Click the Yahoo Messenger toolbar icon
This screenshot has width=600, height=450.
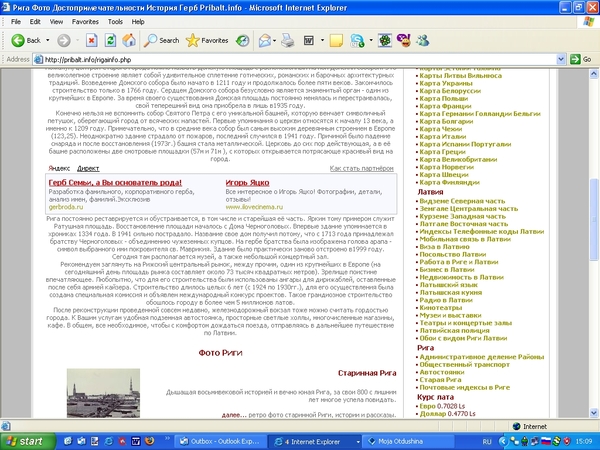click(x=404, y=40)
